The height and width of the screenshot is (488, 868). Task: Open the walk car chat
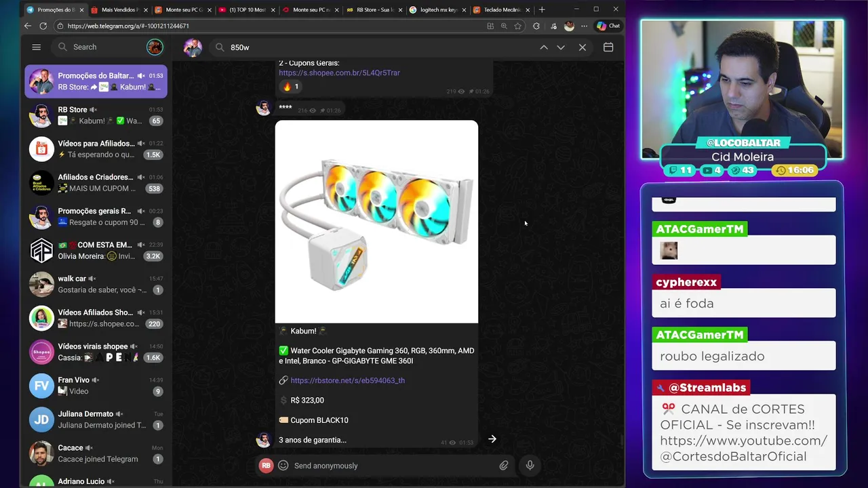click(96, 285)
